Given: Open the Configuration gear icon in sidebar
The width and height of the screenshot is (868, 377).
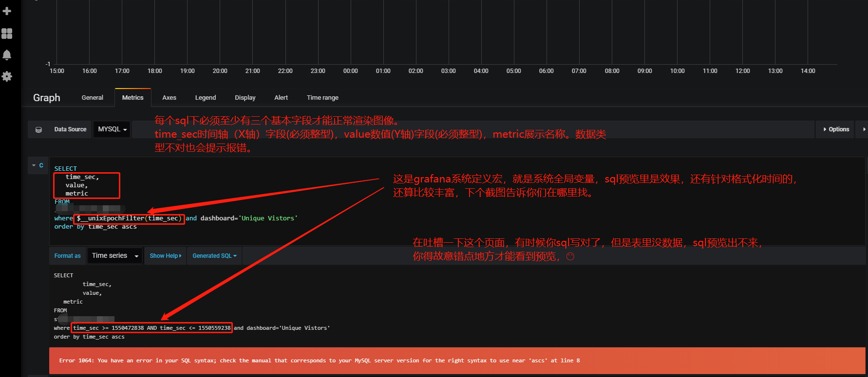Looking at the screenshot, I should 7,76.
